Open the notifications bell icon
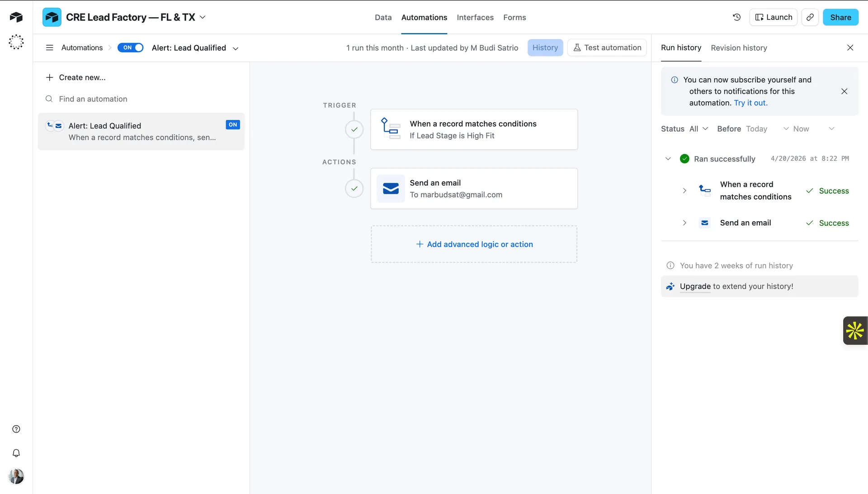Screen dimensions: 868x494 (16, 453)
